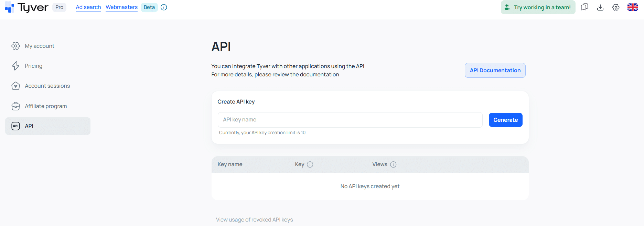Open View usage of revoked API keys
Viewport: 644px width, 226px height.
pyautogui.click(x=254, y=219)
